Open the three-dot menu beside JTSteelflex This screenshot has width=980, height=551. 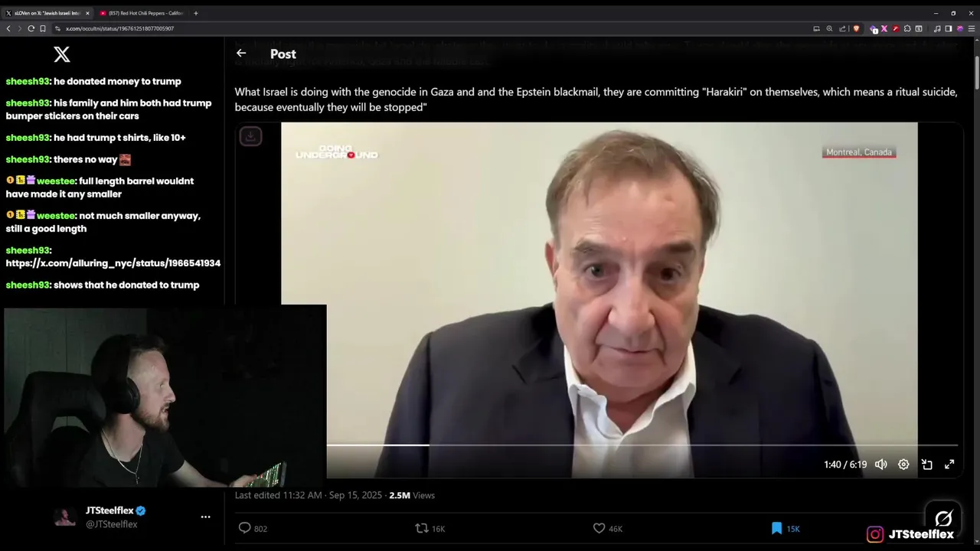205,517
